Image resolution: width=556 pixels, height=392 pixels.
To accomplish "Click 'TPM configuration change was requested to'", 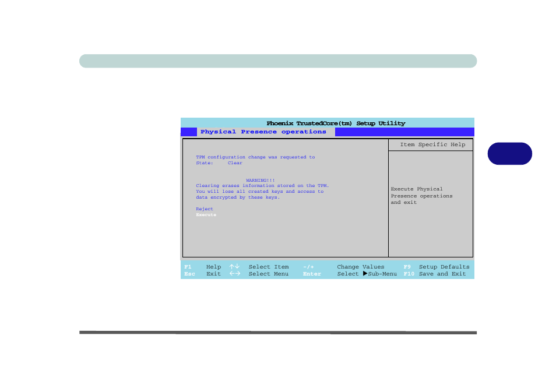I will point(255,157).
